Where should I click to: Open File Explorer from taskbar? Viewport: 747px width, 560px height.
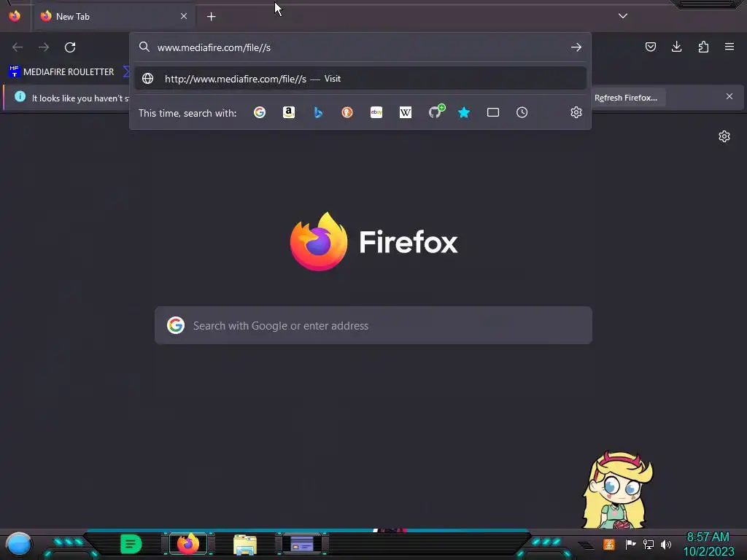(x=245, y=544)
